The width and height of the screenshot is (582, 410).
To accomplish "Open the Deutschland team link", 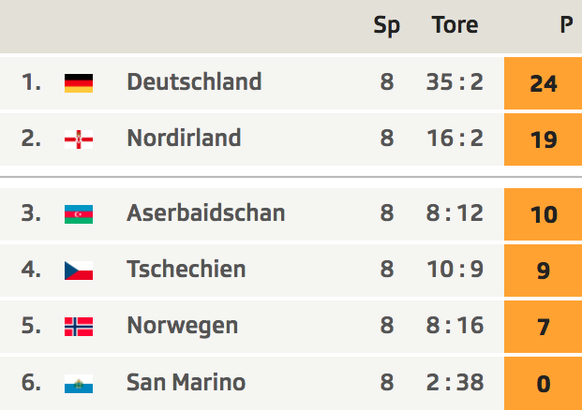I will 194,82.
